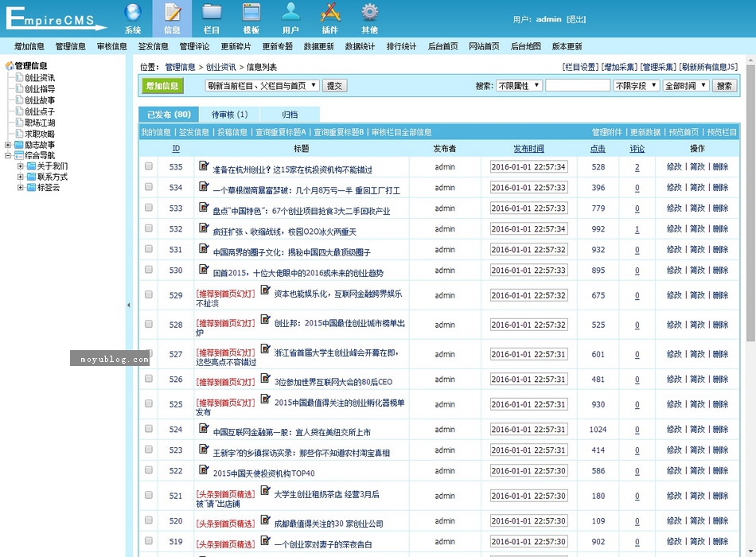Check the box for article 533
This screenshot has width=756, height=557.
(149, 208)
